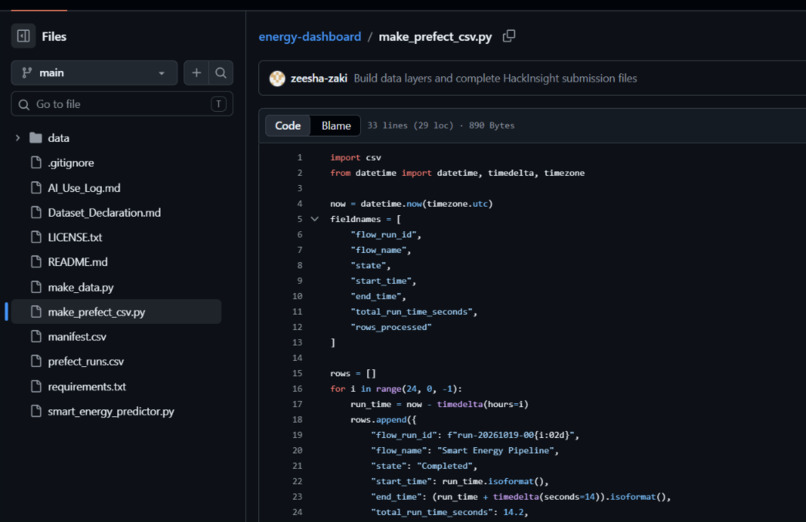Click file icon beside make_data.py
The width and height of the screenshot is (806, 522).
(36, 287)
